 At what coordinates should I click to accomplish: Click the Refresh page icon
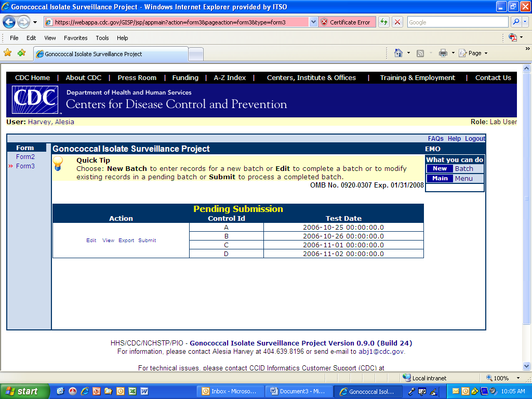384,22
